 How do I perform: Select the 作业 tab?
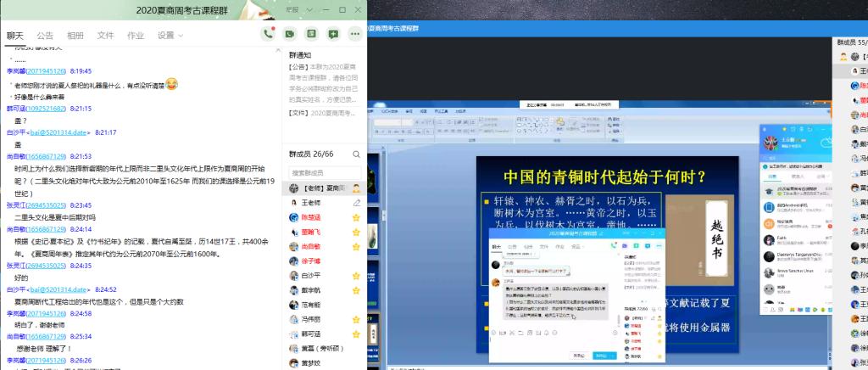135,36
